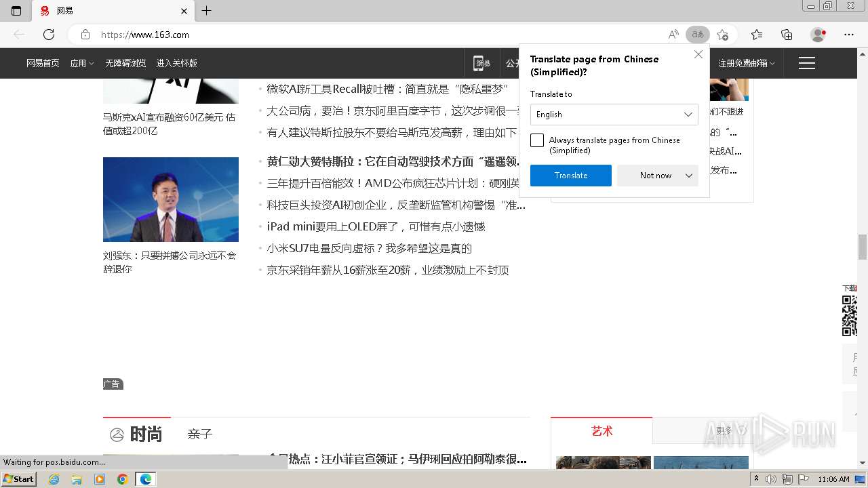Refresh the current page

click(x=49, y=35)
